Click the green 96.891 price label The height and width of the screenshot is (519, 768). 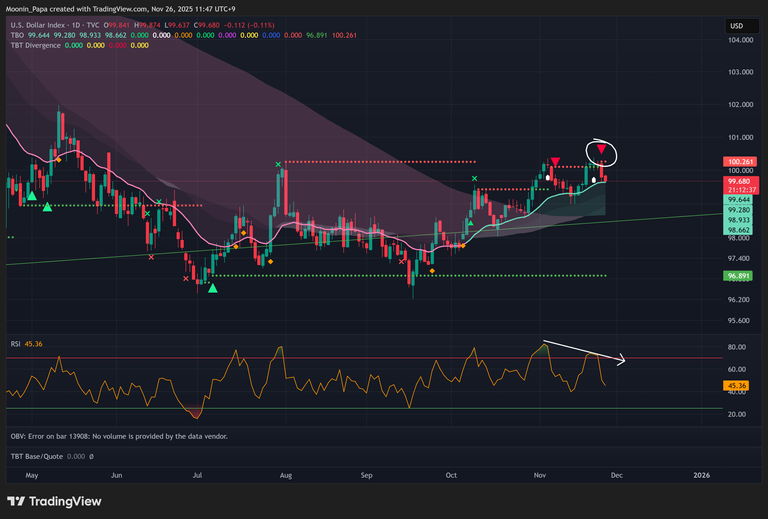(738, 275)
